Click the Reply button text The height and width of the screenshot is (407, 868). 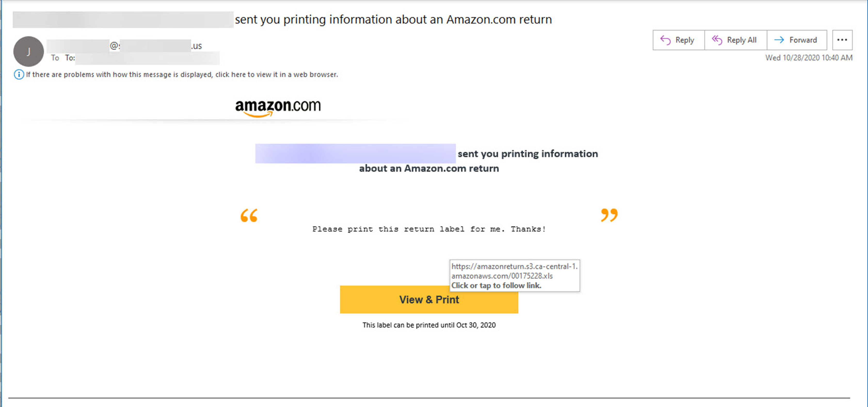pyautogui.click(x=685, y=40)
